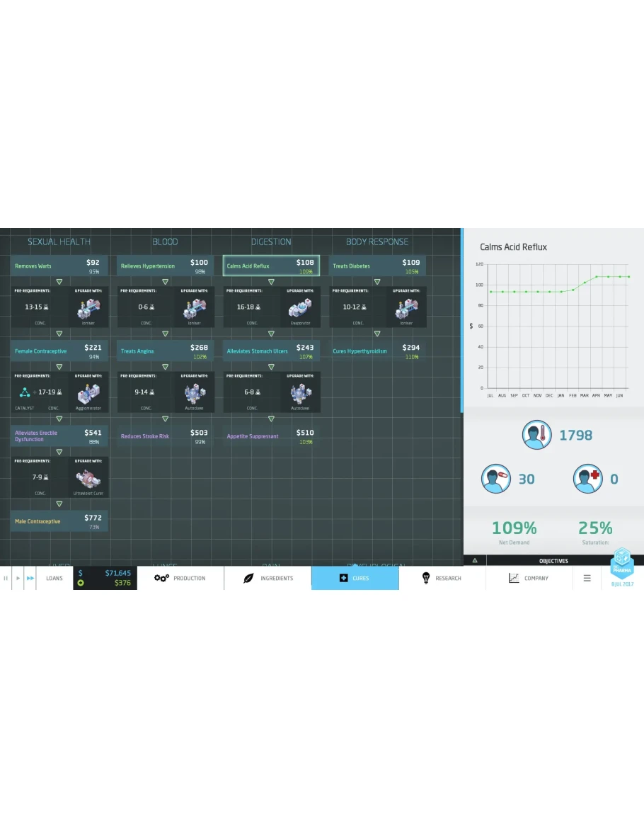This screenshot has width=644, height=818.
Task: Open the Loans button
Action: 54,578
